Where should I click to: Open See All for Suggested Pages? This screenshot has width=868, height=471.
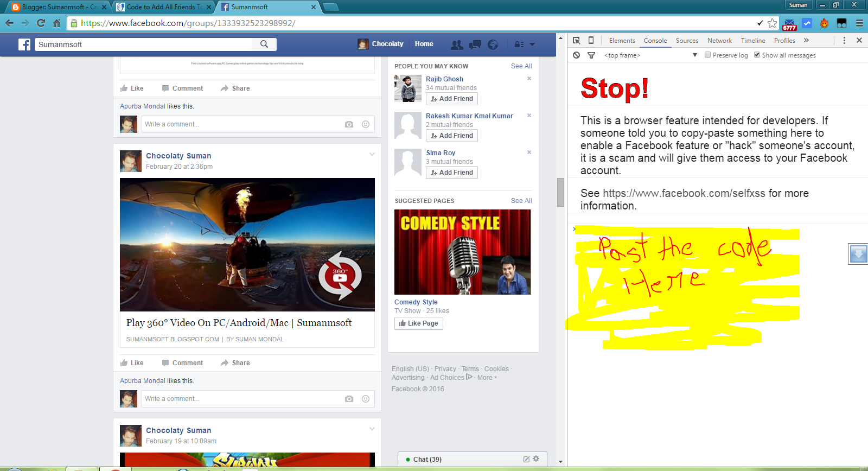[x=521, y=201]
